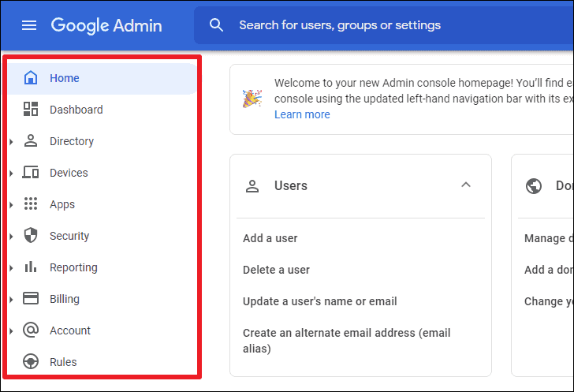Expand the Billing section arrow
574x392 pixels.
[x=11, y=299]
